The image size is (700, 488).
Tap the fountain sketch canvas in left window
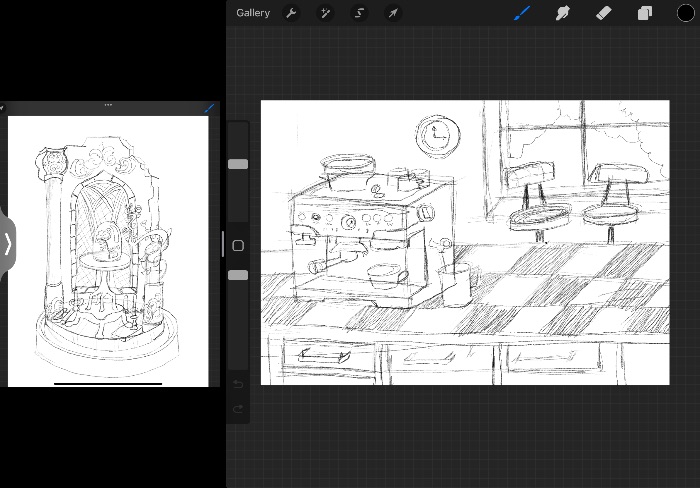(108, 251)
